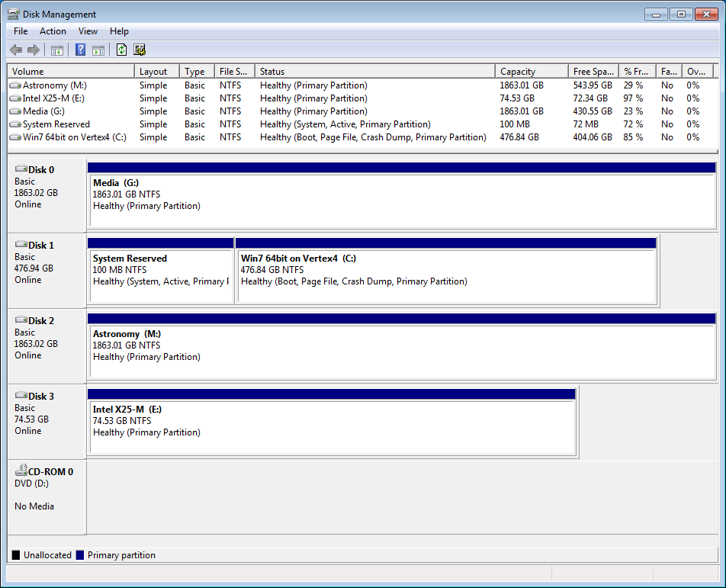Click the Disk 2 drive icon
This screenshot has width=726, height=588.
pos(21,320)
